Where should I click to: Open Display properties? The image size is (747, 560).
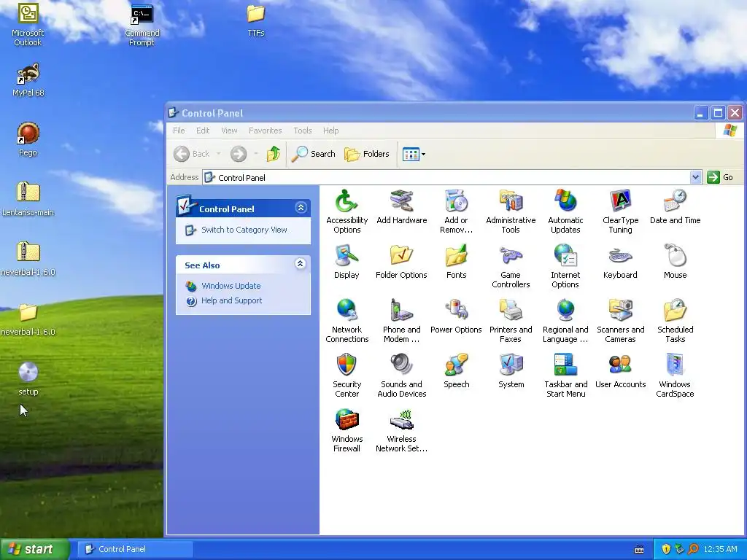click(347, 262)
